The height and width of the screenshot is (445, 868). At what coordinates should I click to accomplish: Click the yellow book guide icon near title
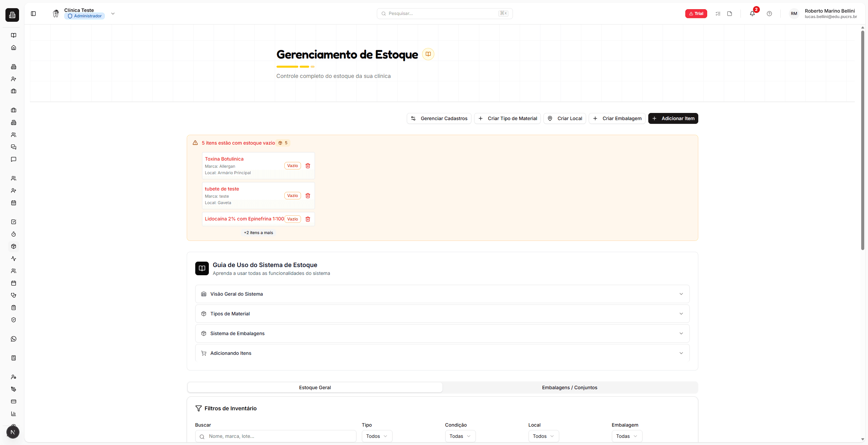coord(428,54)
